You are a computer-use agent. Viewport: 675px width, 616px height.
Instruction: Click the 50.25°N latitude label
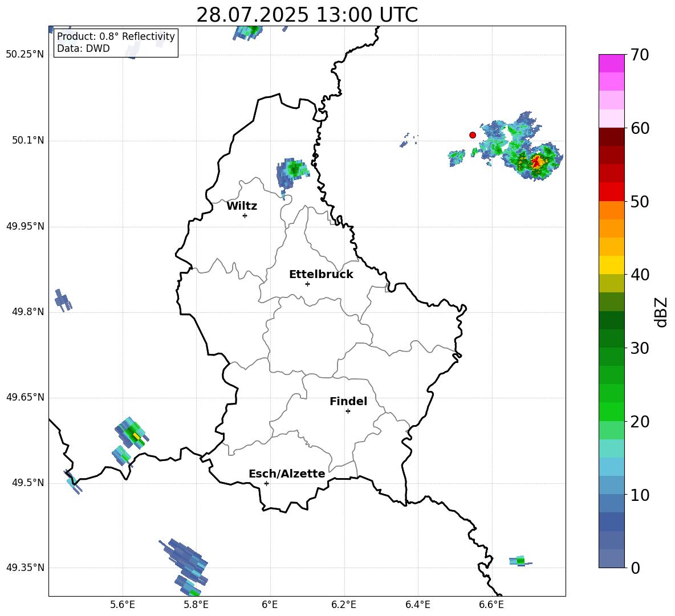25,55
